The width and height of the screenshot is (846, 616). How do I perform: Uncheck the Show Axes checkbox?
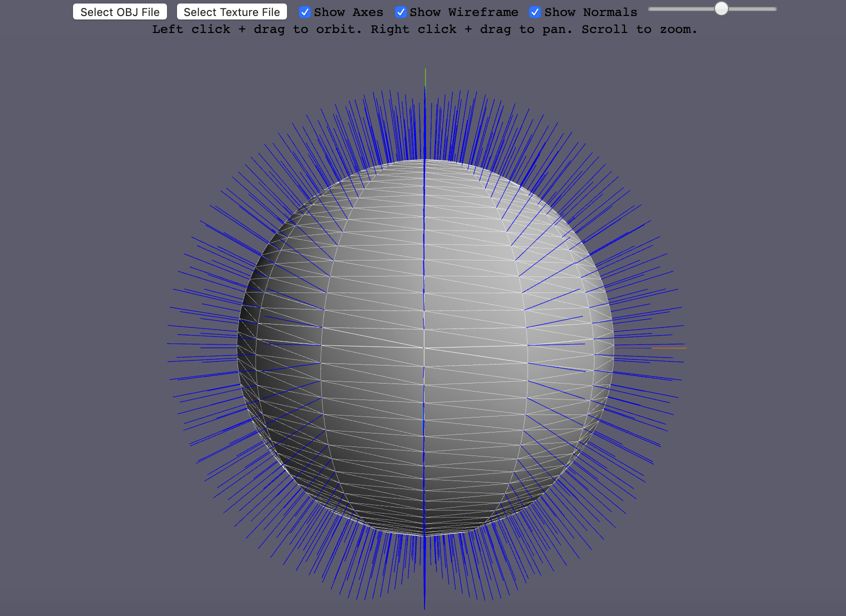coord(304,12)
